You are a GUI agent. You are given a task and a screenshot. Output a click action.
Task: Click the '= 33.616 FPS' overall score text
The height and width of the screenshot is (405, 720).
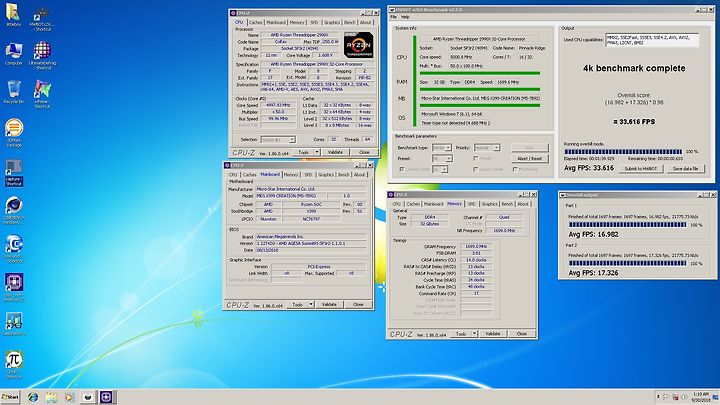point(634,122)
